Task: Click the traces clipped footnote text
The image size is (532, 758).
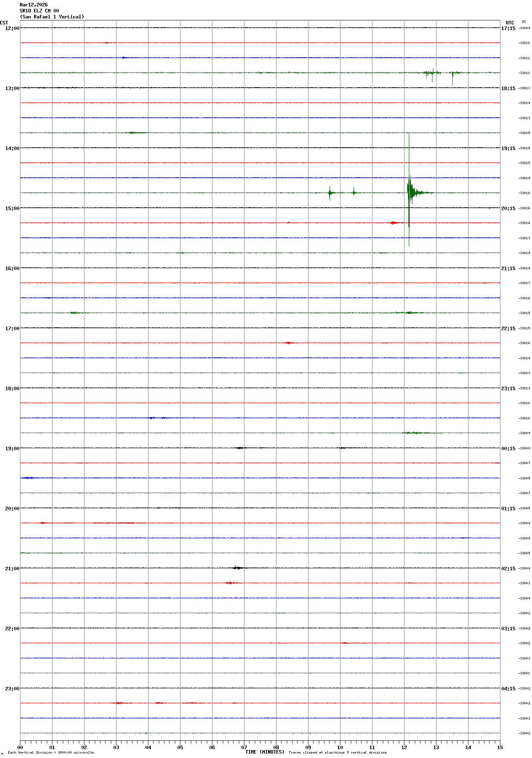Action: coord(338,752)
